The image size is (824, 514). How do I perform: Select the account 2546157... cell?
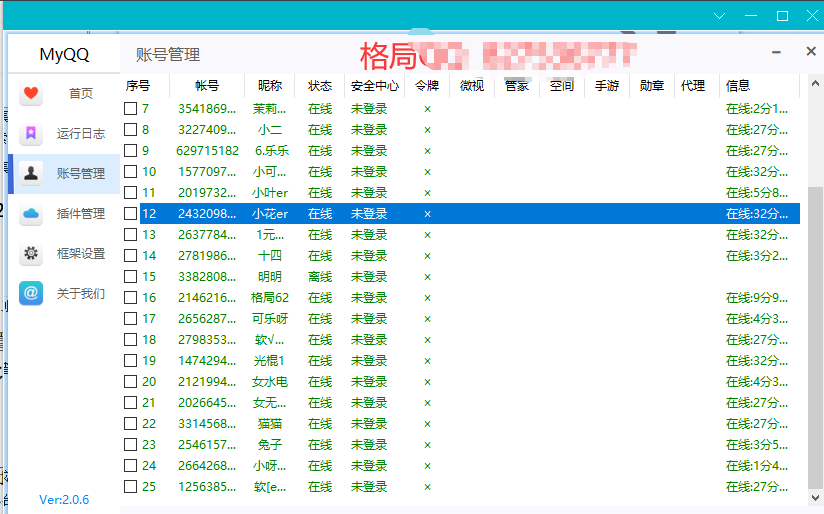(x=207, y=445)
